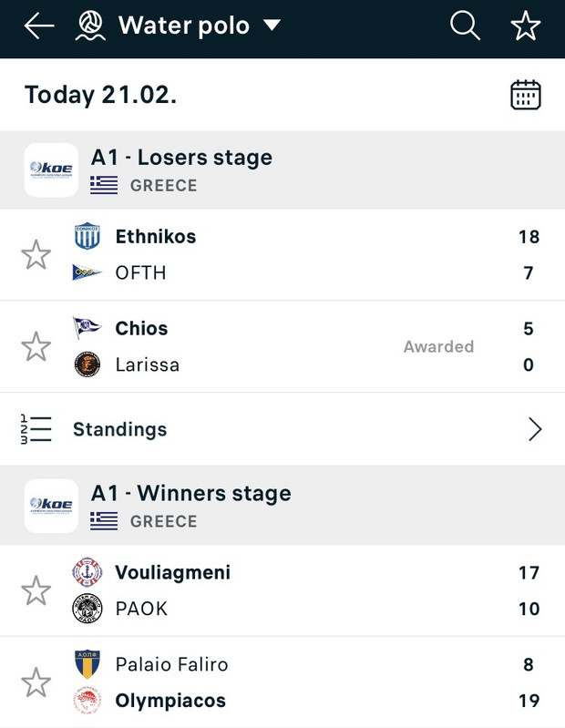
Task: Open Standings via right chevron
Action: (535, 429)
